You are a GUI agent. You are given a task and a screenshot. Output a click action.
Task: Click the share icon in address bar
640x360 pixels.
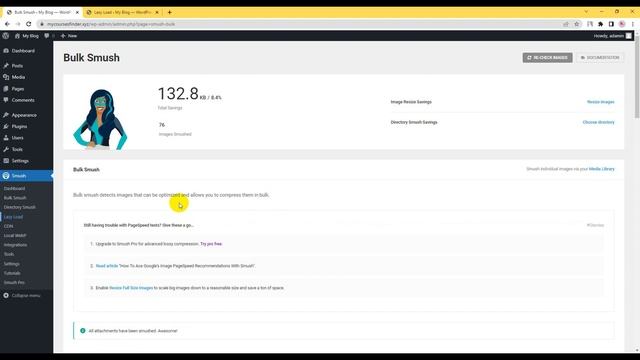[x=566, y=24]
